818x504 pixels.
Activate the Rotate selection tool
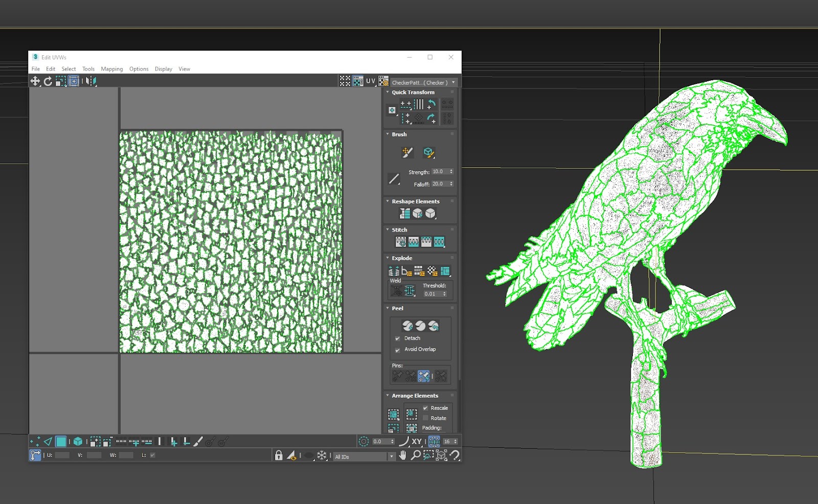pyautogui.click(x=48, y=81)
